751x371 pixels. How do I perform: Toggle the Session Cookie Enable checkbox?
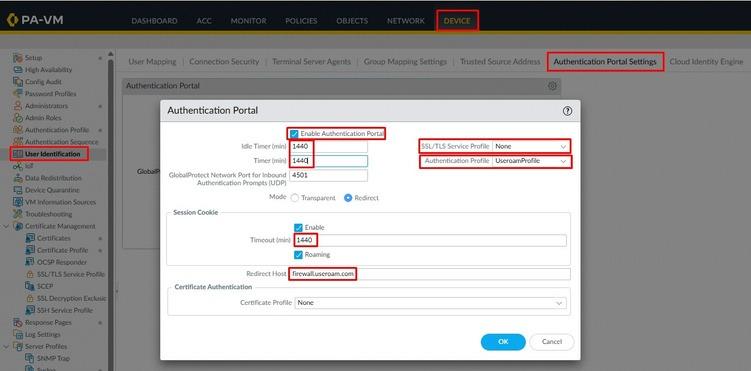pos(298,227)
